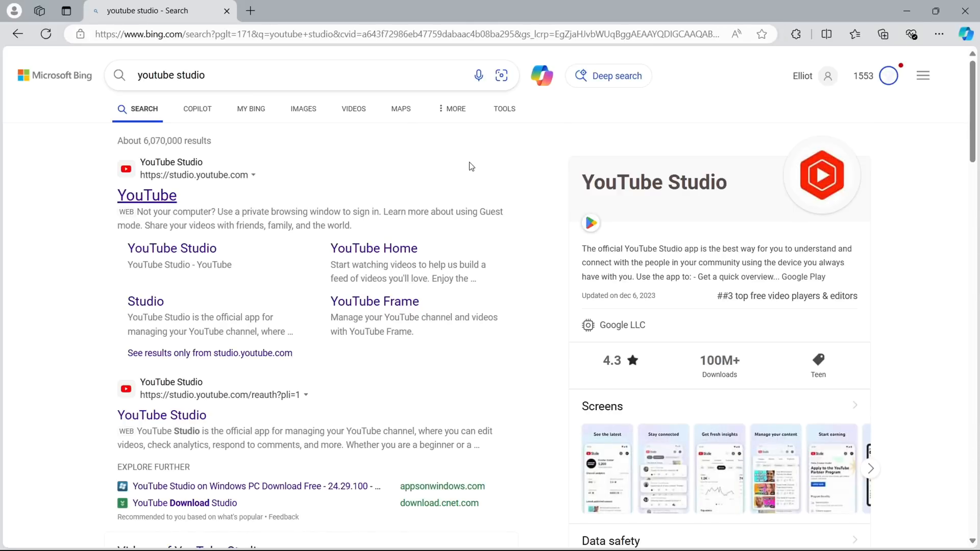Close the youtube studio - Search tab
Viewport: 980px width, 551px height.
[227, 11]
